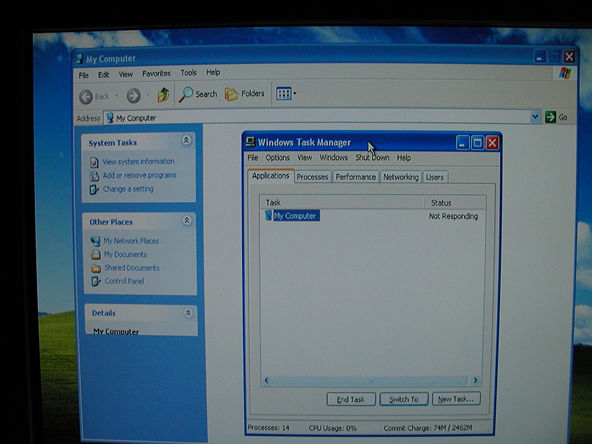Image resolution: width=592 pixels, height=444 pixels.
Task: Click the Up folder toolbar icon
Action: (163, 95)
